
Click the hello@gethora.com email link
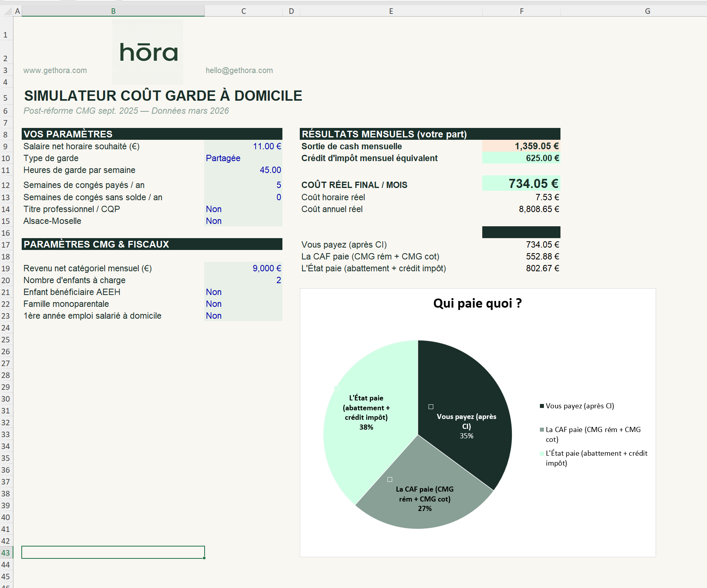click(x=239, y=70)
